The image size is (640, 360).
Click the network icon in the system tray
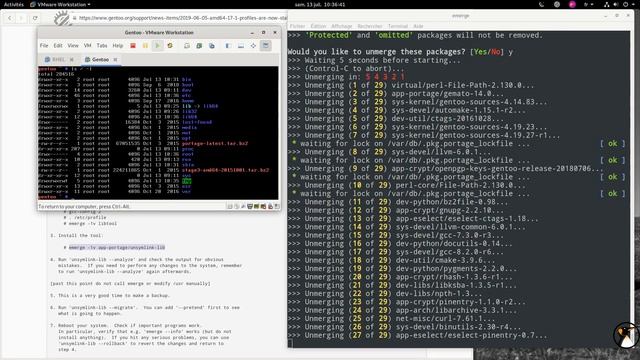[x=607, y=4]
